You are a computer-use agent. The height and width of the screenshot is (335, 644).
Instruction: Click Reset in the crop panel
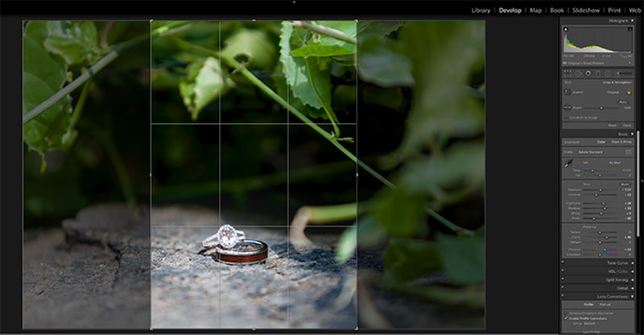[612, 125]
